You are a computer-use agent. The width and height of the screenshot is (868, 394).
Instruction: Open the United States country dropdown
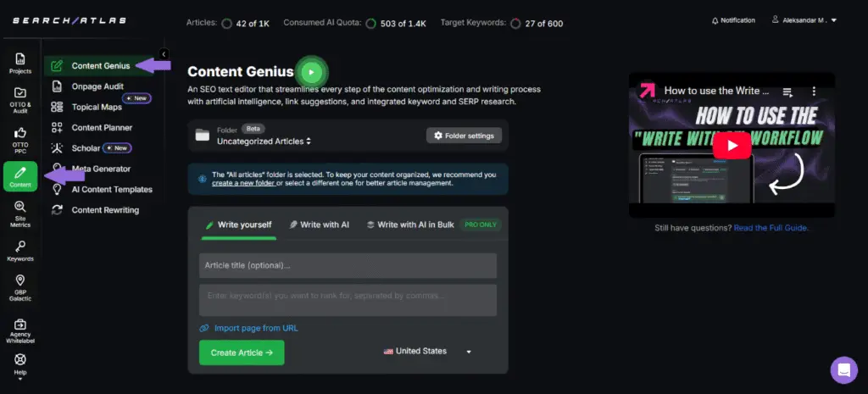427,352
